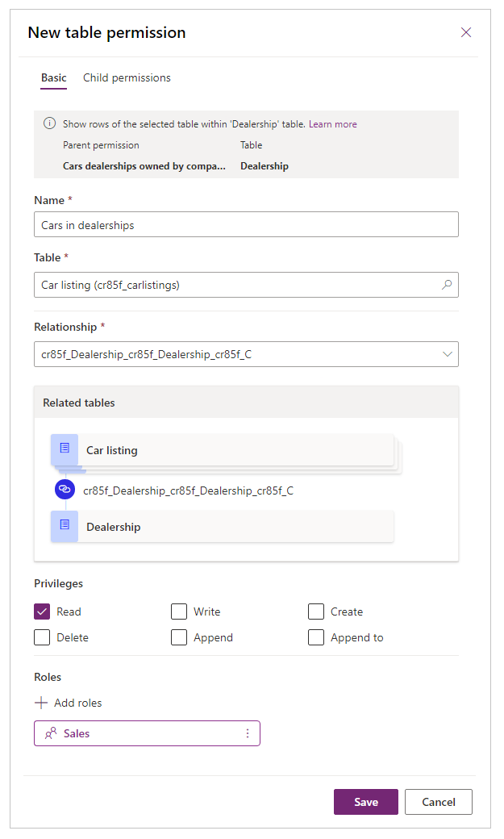
Task: Enable the Append privilege
Action: tap(179, 637)
